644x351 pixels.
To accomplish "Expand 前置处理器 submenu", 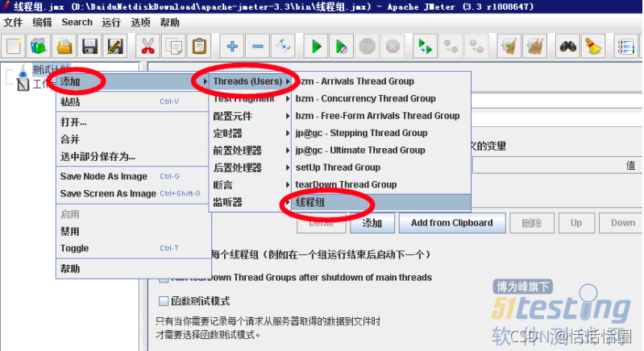I will (x=251, y=151).
